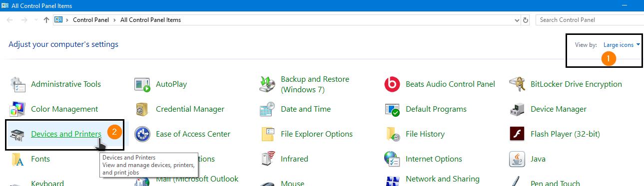Click the Default Programs icon
This screenshot has height=186, width=644.
click(393, 109)
